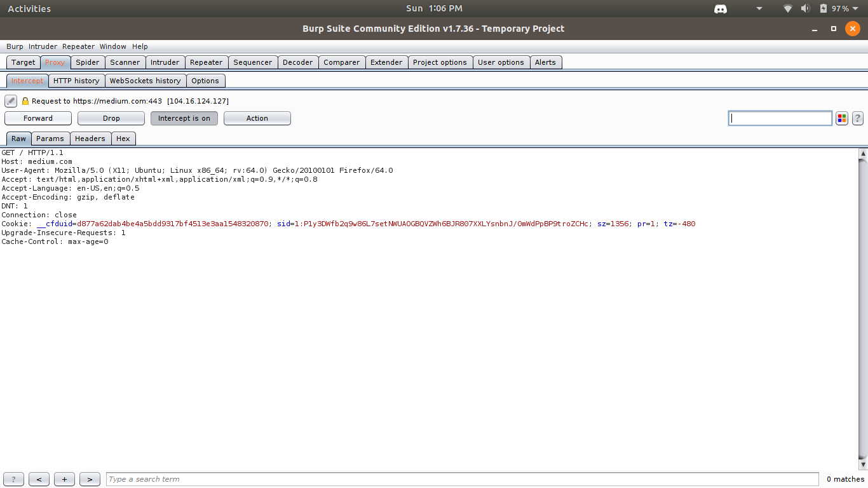
Task: Open the help question mark near search box
Action: point(857,118)
